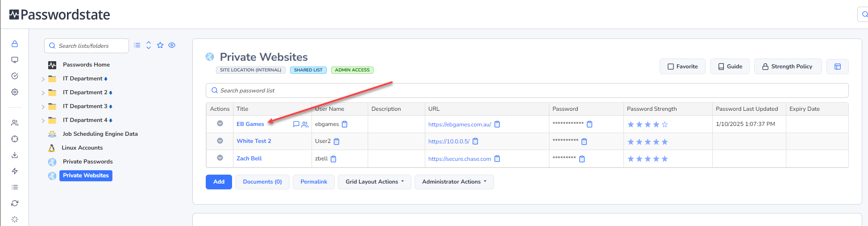The height and width of the screenshot is (226, 868).
Task: Click the layout icon beside Strength Policy
Action: tap(837, 67)
